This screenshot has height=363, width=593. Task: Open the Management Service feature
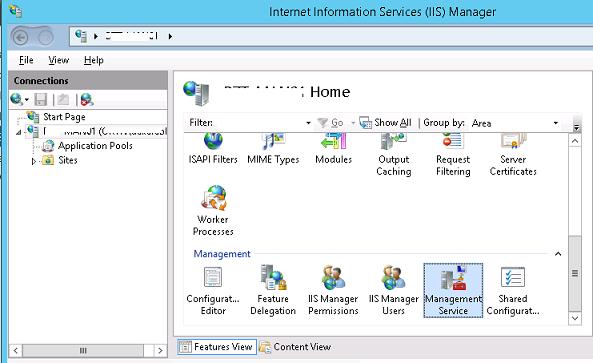point(453,290)
